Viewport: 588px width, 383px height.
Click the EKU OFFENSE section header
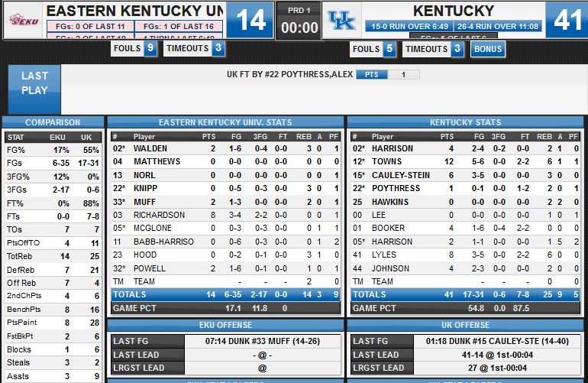[225, 325]
